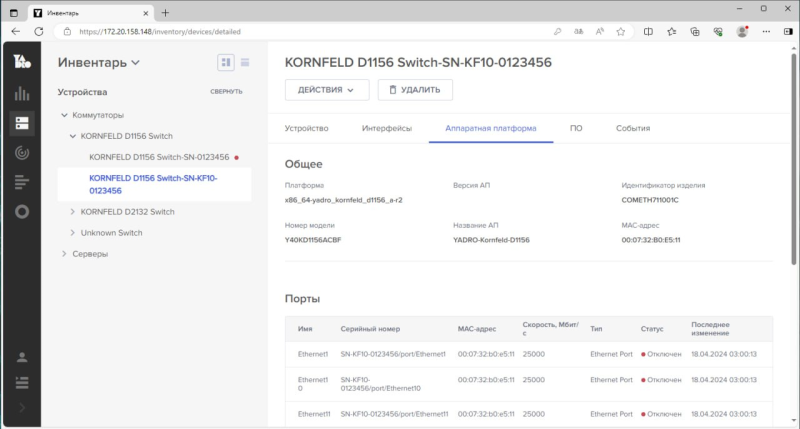Go back with the browser back arrow
The width and height of the screenshot is (800, 429).
point(16,32)
